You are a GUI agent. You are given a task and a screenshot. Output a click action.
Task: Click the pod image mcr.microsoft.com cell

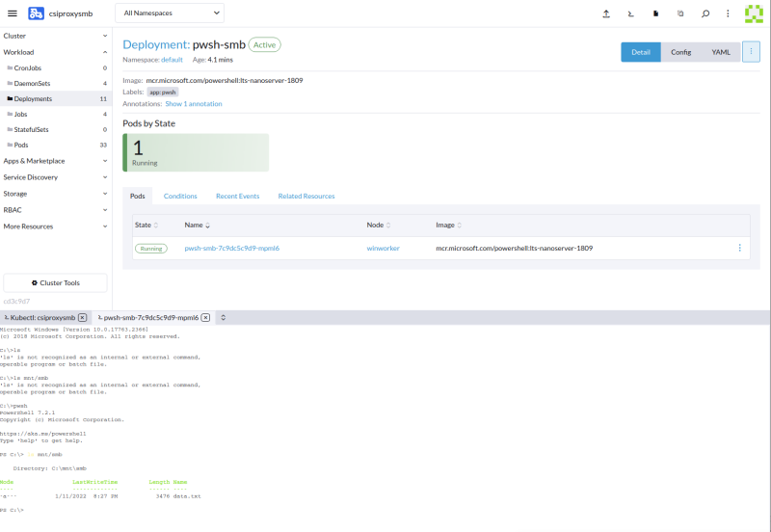coord(514,249)
